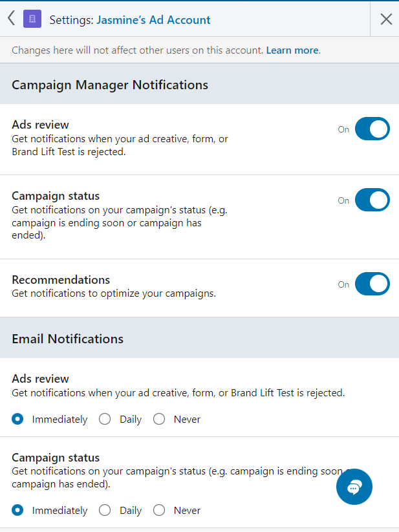Turn off the Ads review notification toggle
Viewport: 399px width, 532px height.
(x=372, y=129)
